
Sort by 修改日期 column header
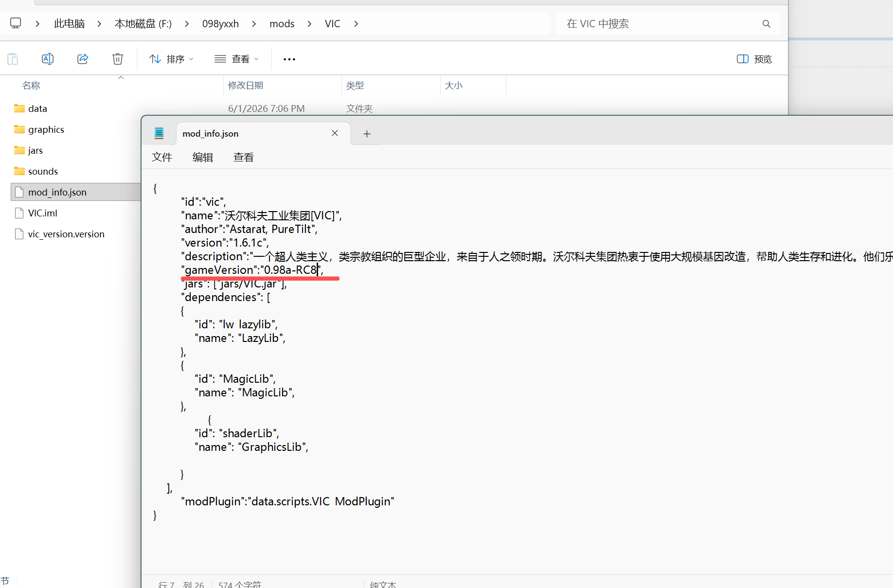click(246, 86)
